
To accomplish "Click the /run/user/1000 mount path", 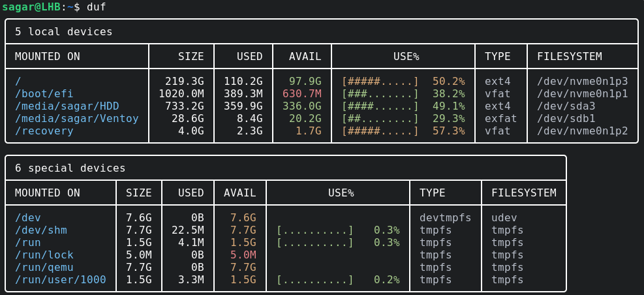I will [x=60, y=280].
